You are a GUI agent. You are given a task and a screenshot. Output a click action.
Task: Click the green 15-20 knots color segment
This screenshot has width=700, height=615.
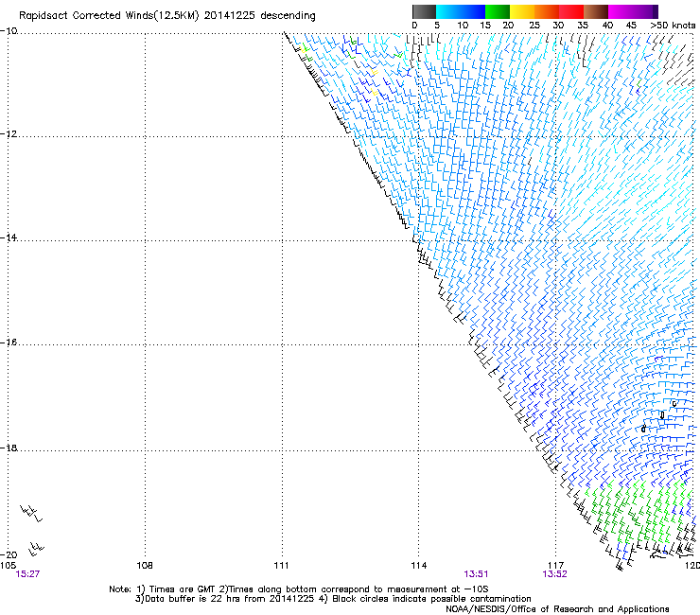pos(498,11)
